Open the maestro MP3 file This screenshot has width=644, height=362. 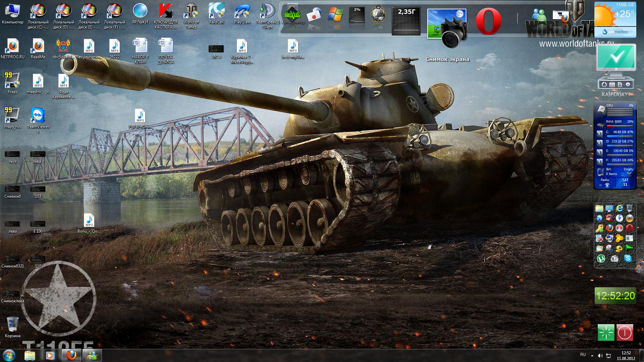pyautogui.click(x=38, y=83)
